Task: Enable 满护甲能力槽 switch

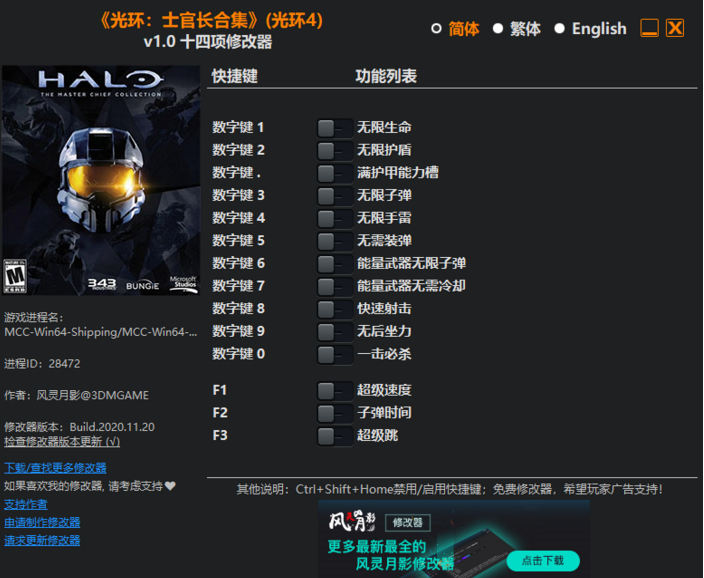Action: tap(335, 173)
